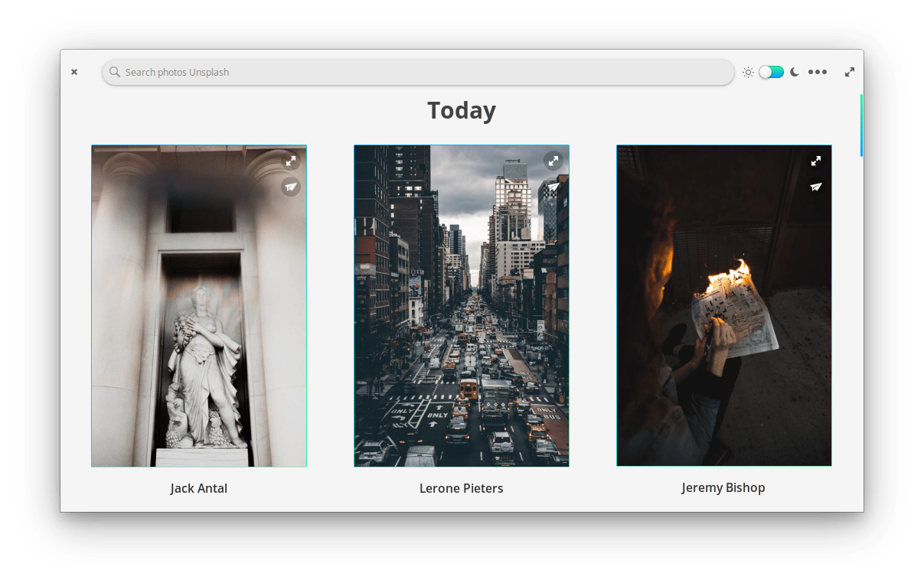Open Jeremy Bishop's author name link

[723, 487]
